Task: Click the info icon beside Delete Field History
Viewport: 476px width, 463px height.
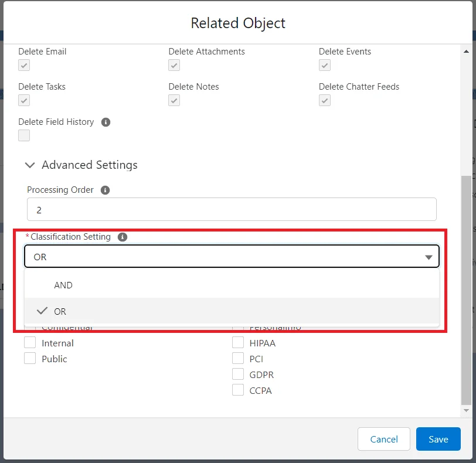Action: click(106, 122)
